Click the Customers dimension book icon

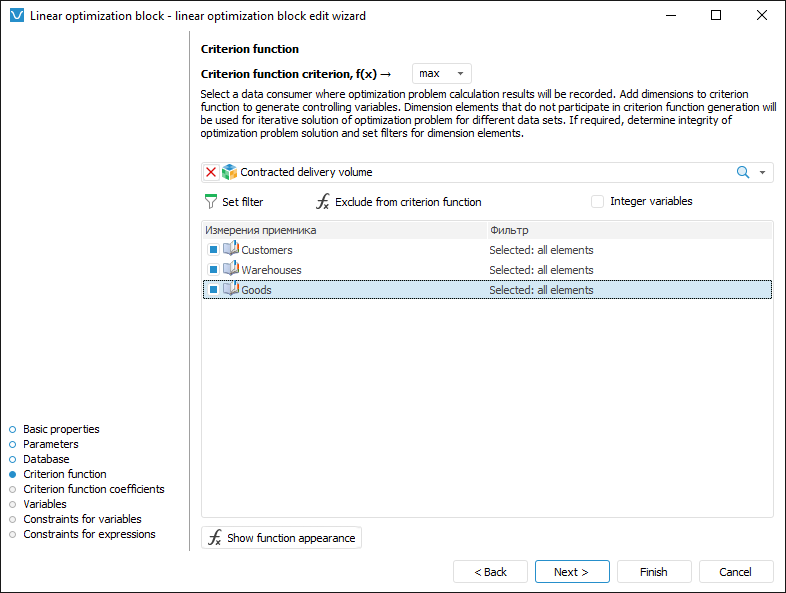(231, 250)
